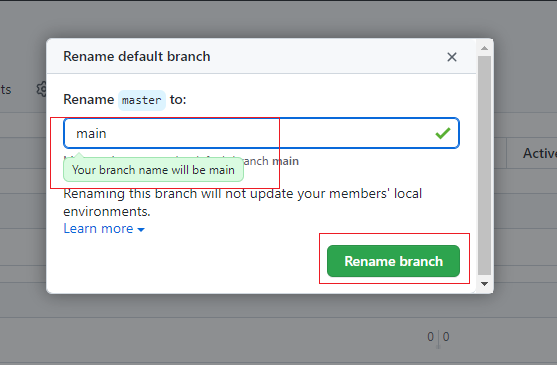Viewport: 557px width, 365px height.
Task: Click the caret beside Learn more
Action: pos(141,230)
